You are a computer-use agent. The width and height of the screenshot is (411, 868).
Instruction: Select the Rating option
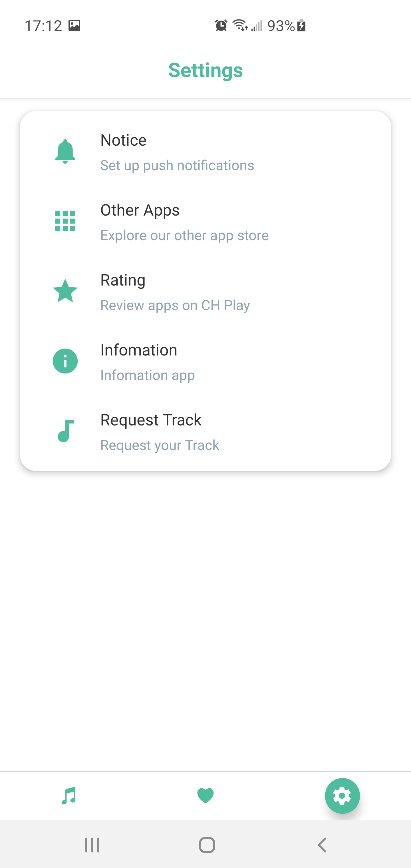click(x=205, y=292)
